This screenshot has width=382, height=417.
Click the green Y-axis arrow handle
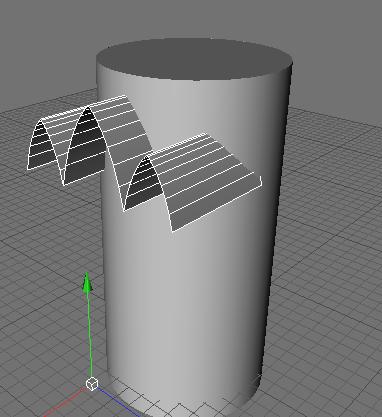coord(87,283)
